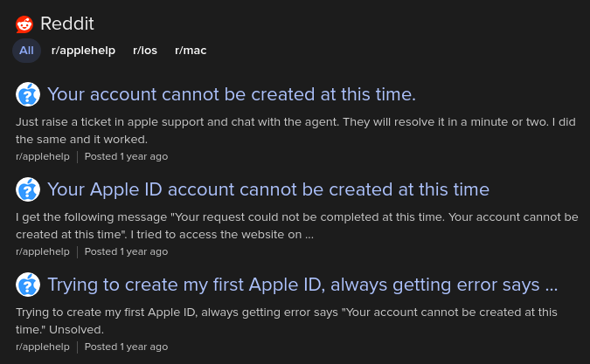This screenshot has height=364, width=590.
Task: Click r/applehelp under the "Trying to create" post
Action: tap(43, 347)
